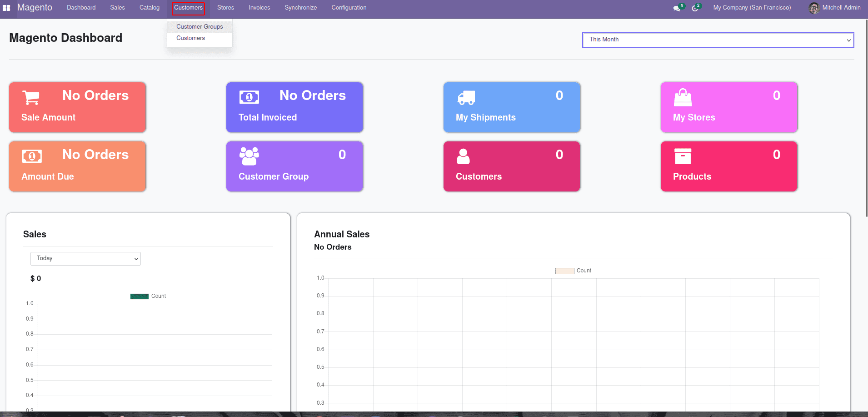Open the Dashboard menu
868x417 pixels.
81,8
